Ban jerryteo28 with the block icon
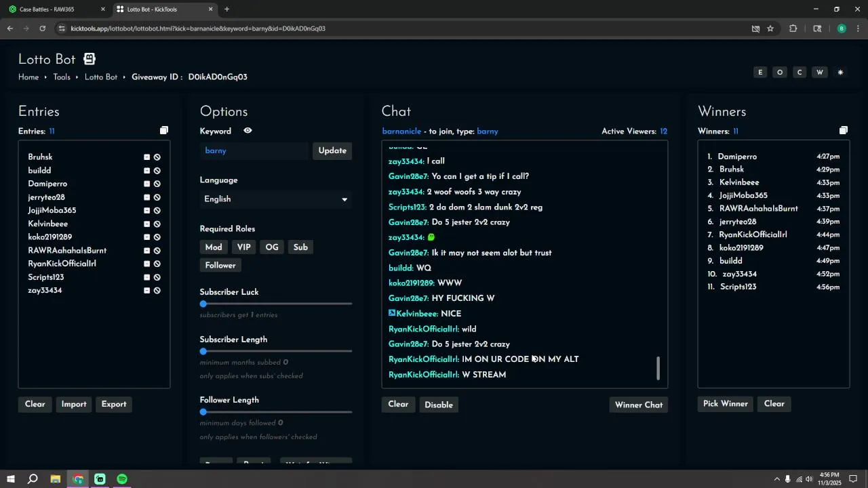Viewport: 868px width, 488px height. [157, 197]
